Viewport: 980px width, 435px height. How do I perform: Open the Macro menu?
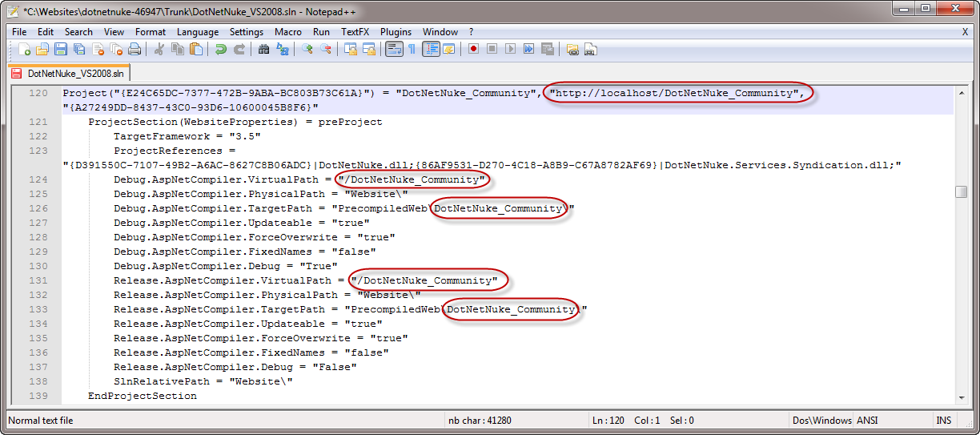(288, 32)
